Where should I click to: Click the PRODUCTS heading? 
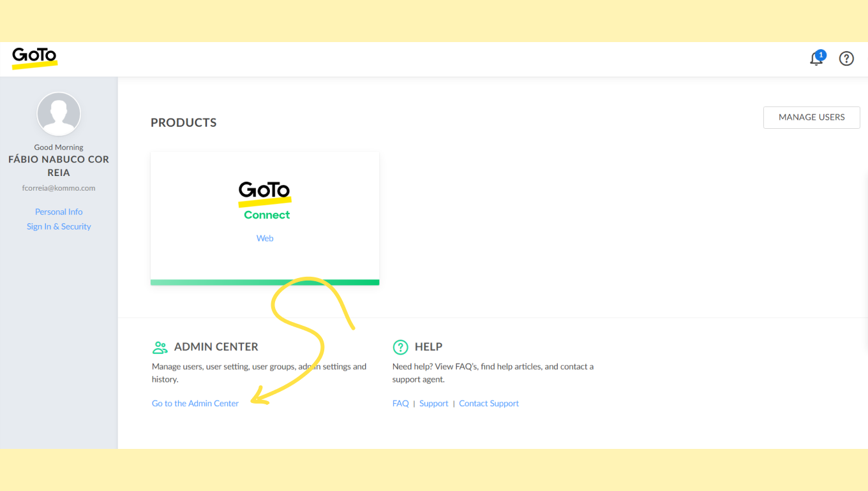(184, 122)
